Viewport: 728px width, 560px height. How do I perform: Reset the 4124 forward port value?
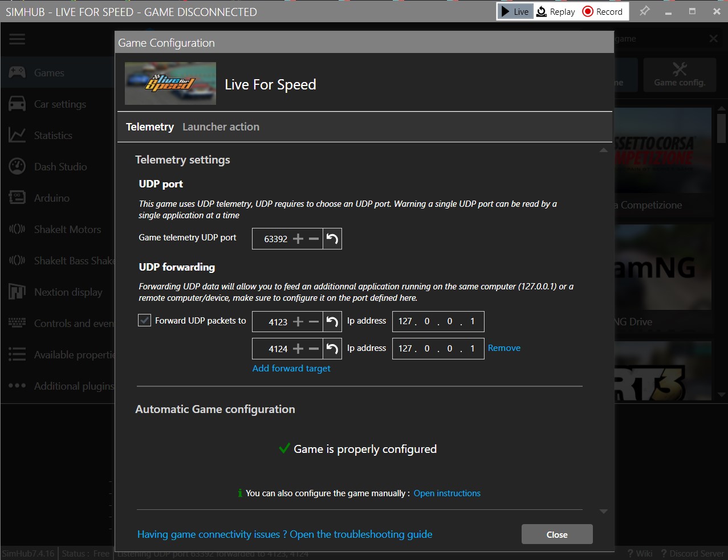pos(332,349)
